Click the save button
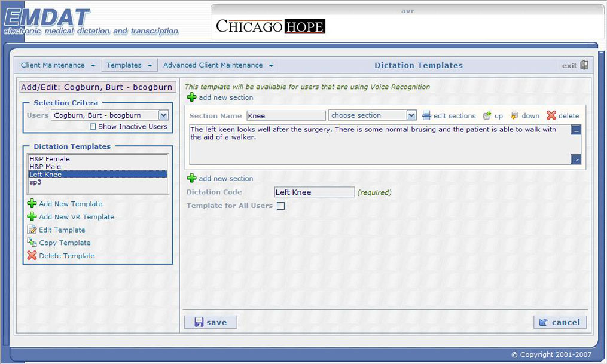This screenshot has height=364, width=607. click(210, 322)
